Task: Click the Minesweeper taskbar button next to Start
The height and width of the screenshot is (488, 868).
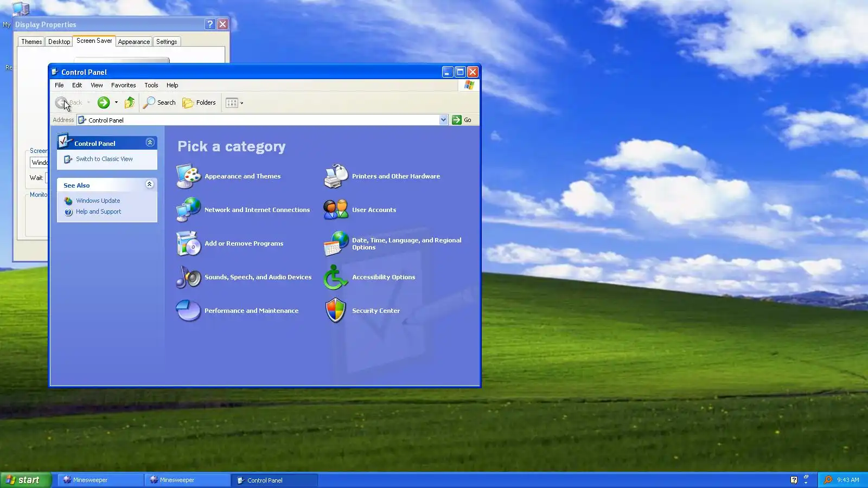Action: click(x=100, y=480)
